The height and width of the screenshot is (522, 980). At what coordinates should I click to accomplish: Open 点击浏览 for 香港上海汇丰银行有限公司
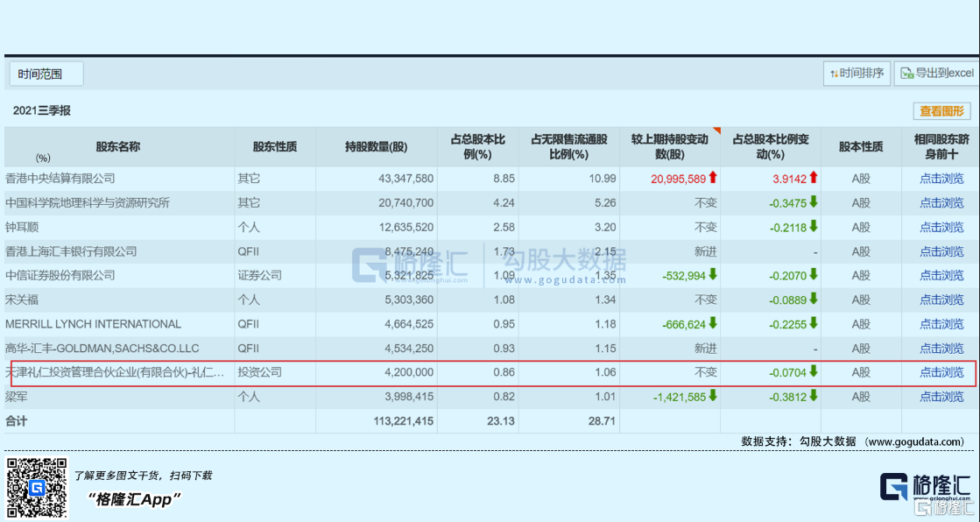click(x=941, y=251)
